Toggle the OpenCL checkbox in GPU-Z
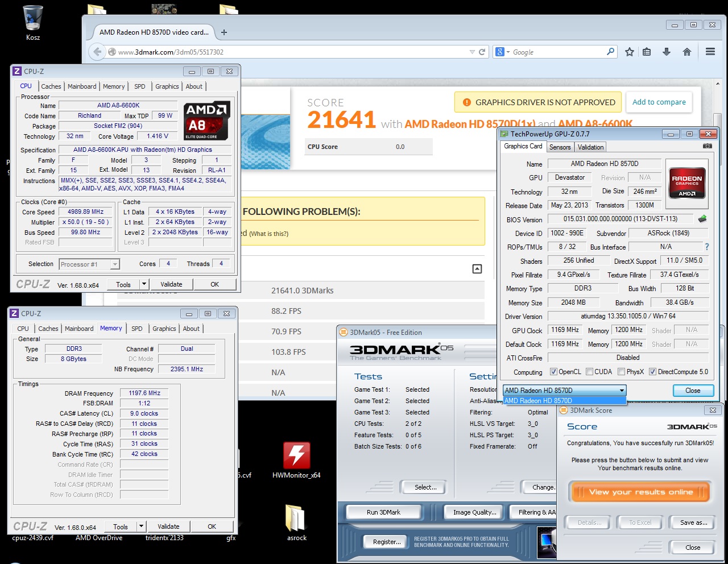The width and height of the screenshot is (728, 564). [x=553, y=372]
